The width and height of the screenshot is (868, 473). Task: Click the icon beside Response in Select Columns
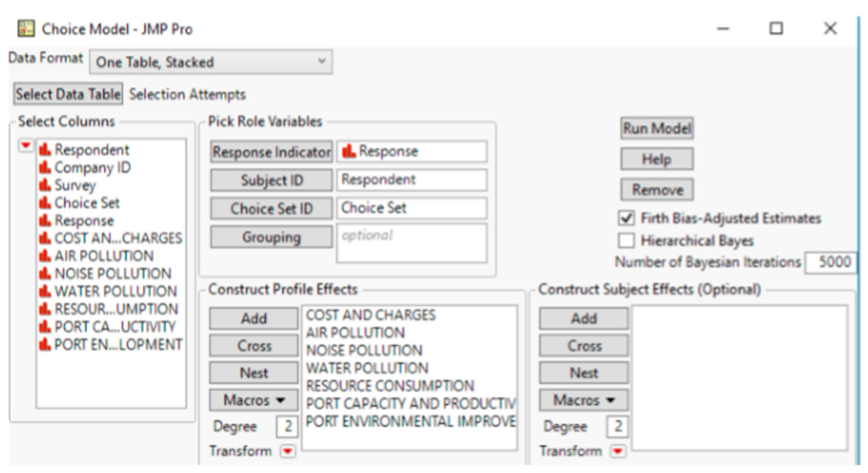(45, 220)
